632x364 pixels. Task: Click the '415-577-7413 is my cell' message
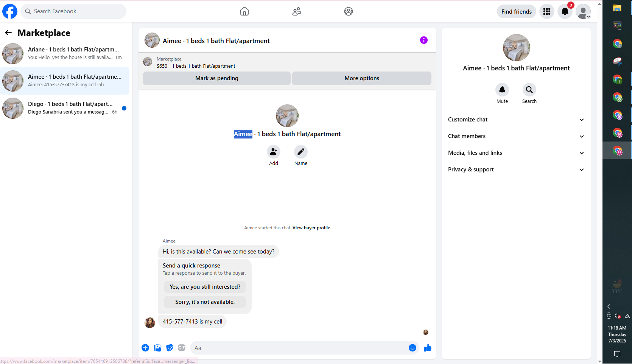tap(192, 322)
